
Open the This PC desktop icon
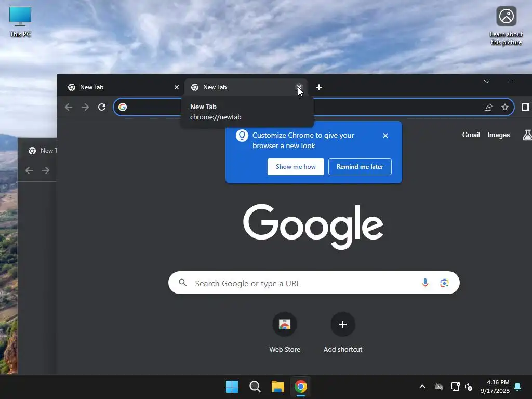tap(20, 22)
